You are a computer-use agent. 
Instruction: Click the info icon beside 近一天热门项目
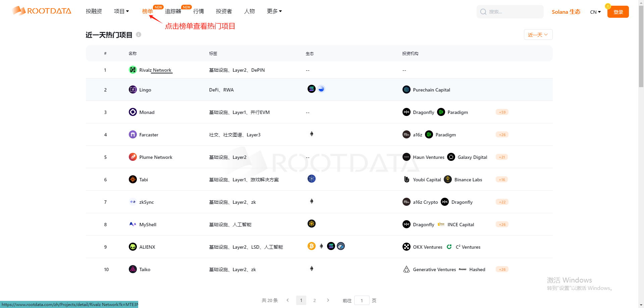[x=139, y=35]
